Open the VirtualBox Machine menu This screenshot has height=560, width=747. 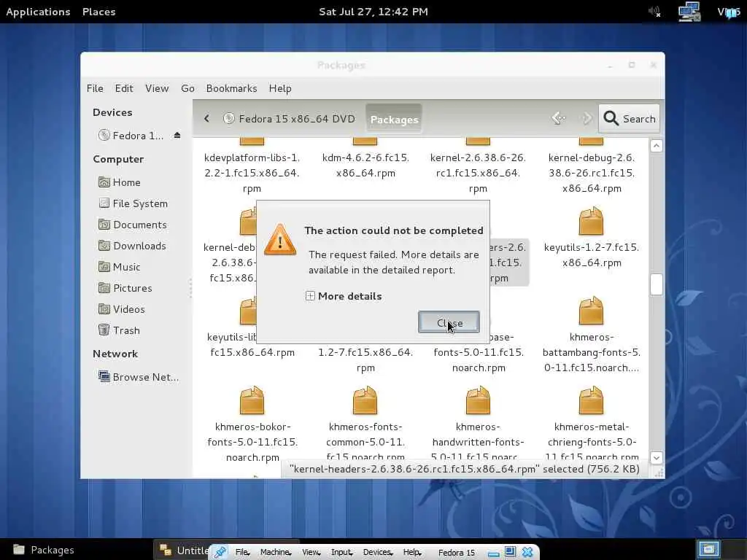(276, 553)
